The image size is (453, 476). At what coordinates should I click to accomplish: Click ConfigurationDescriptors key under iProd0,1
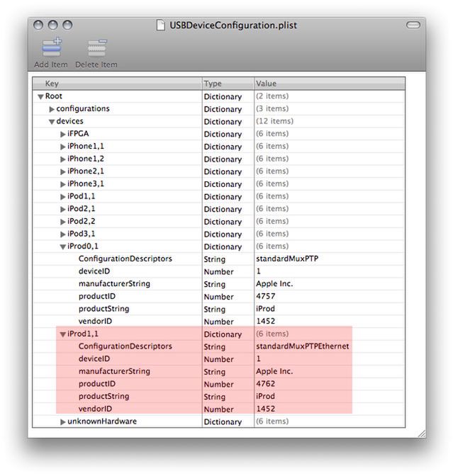tap(125, 259)
